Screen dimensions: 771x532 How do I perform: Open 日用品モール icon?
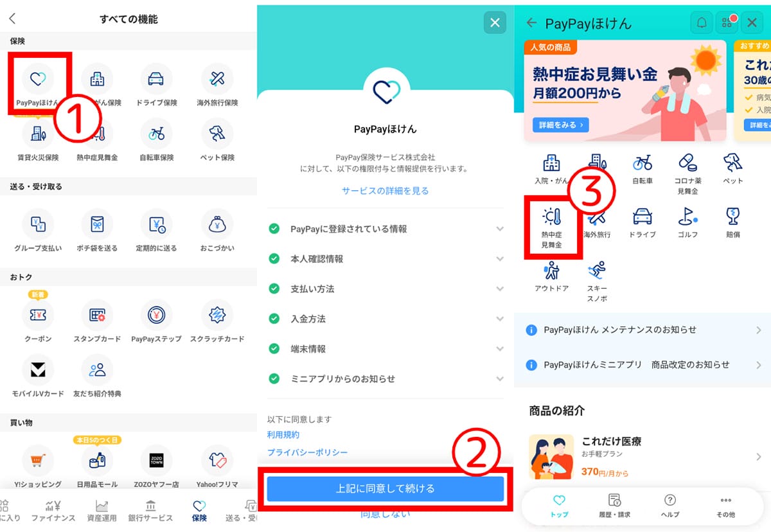pos(97,460)
